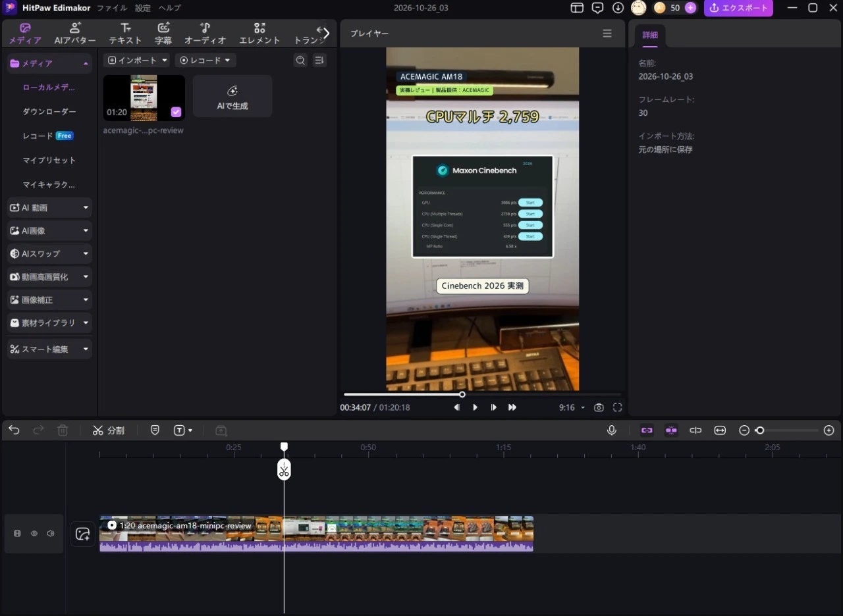843x616 pixels.
Task: Open the インポート dropdown
Action: point(137,61)
